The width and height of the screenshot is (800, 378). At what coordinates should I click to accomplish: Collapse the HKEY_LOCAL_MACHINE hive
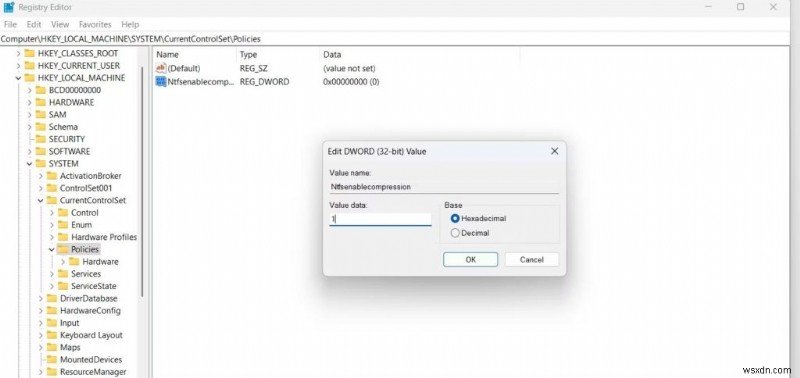pyautogui.click(x=18, y=78)
